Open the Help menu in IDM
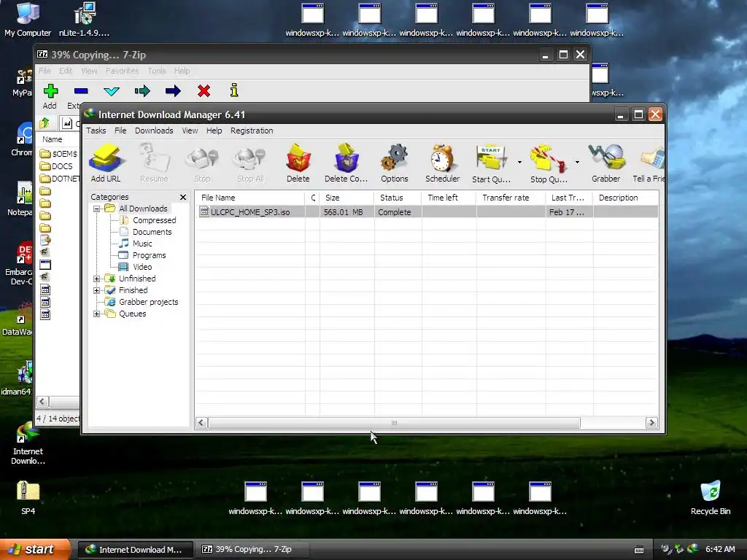Viewport: 747px width, 560px height. [x=214, y=131]
